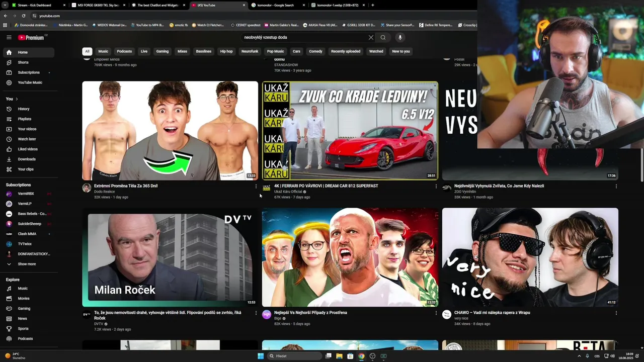The height and width of the screenshot is (362, 644).
Task: Open Home in the sidebar
Action: (28, 52)
